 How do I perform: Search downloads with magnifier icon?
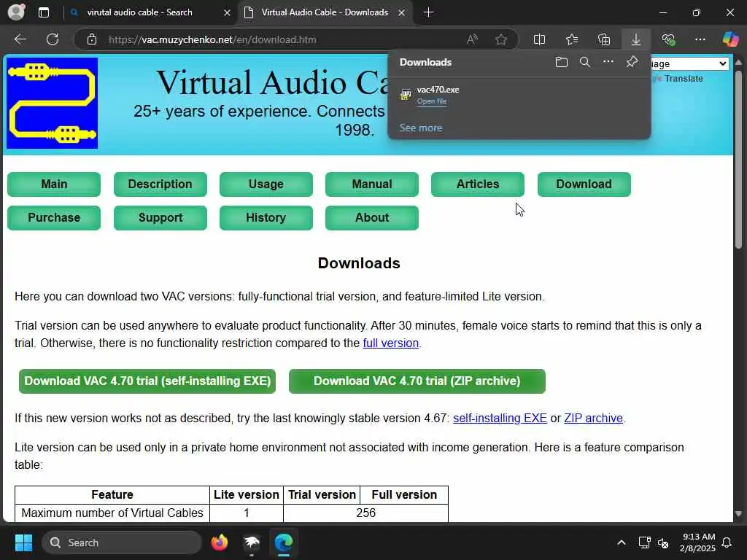[584, 62]
